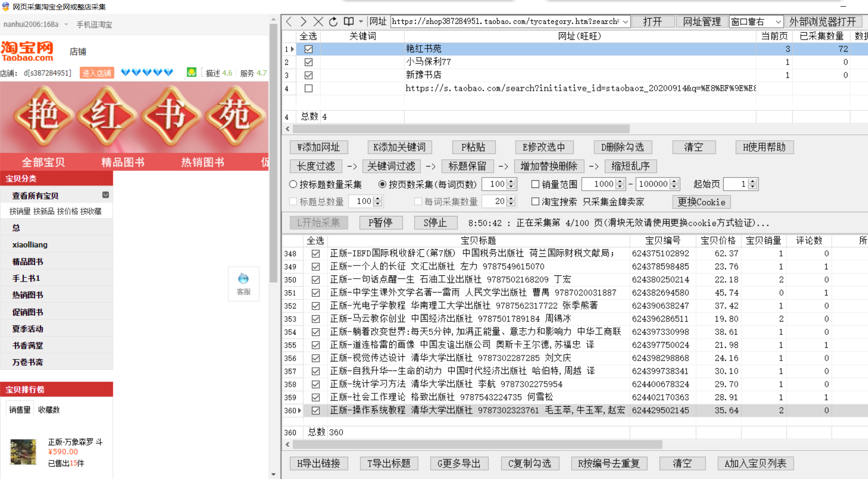Click the green shop badge icon

point(191,72)
